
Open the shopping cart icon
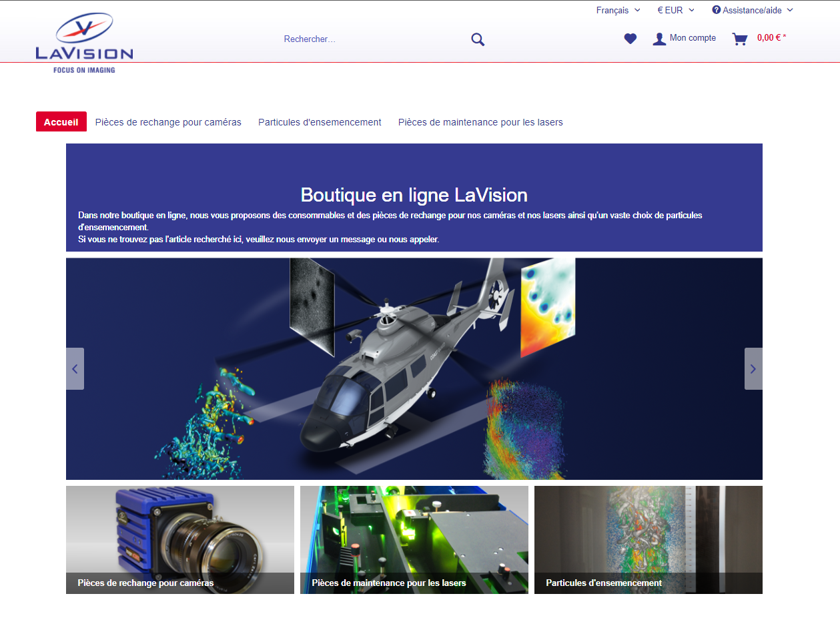coord(739,39)
